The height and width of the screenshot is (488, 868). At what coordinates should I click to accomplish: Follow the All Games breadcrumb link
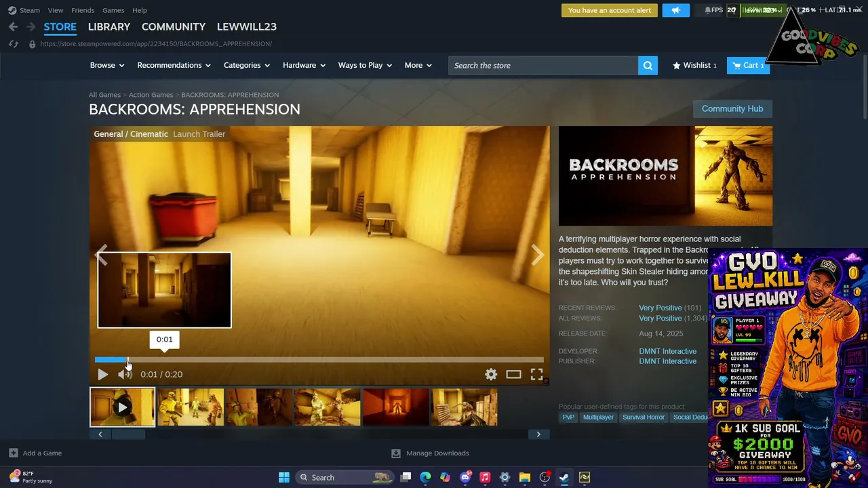[104, 95]
